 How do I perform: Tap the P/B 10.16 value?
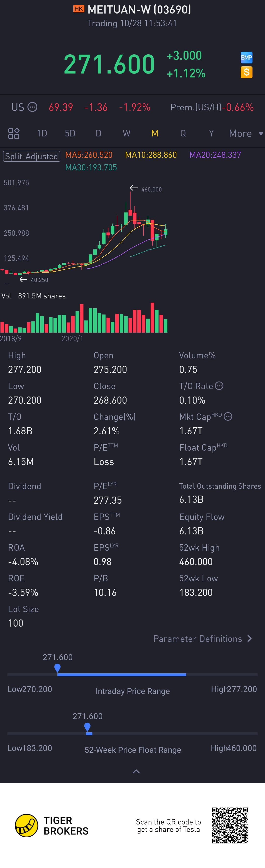point(105,592)
